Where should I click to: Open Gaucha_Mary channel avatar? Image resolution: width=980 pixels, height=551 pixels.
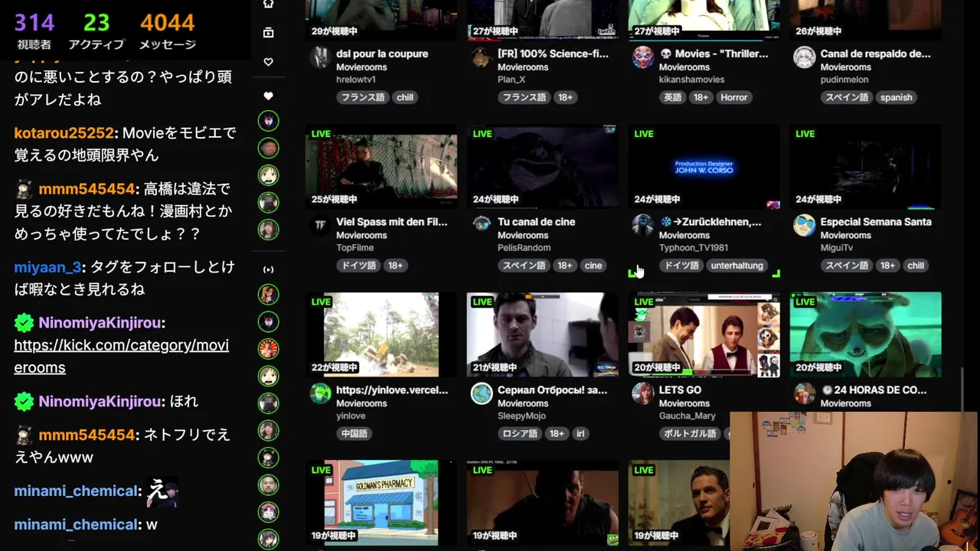643,393
